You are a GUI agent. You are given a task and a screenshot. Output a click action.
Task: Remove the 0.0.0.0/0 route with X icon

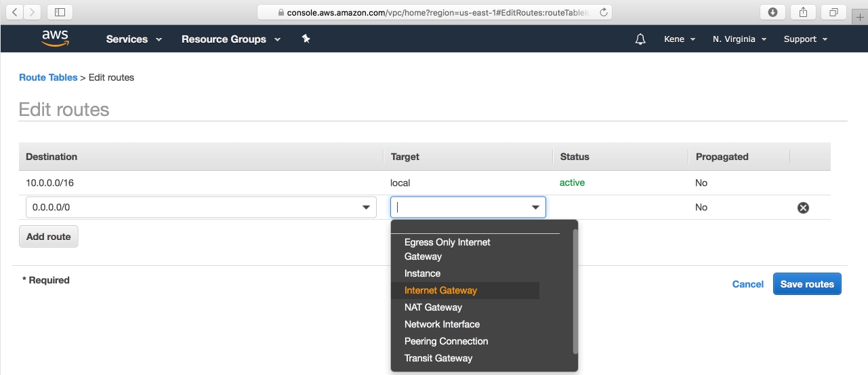[803, 208]
